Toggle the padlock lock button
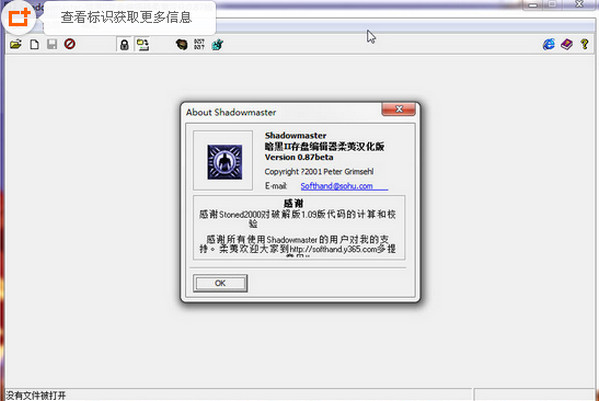This screenshot has height=401, width=599. [124, 45]
